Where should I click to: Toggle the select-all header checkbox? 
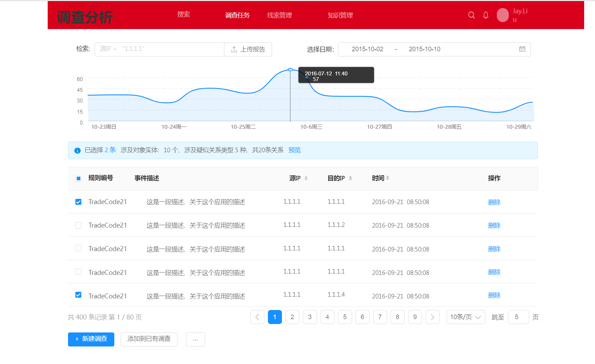79,178
